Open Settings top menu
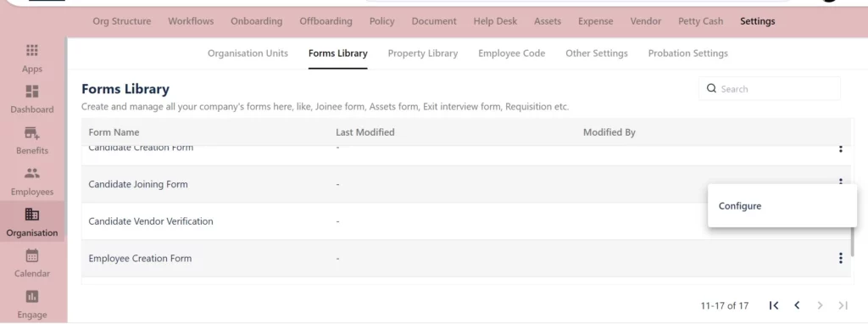 tap(757, 21)
